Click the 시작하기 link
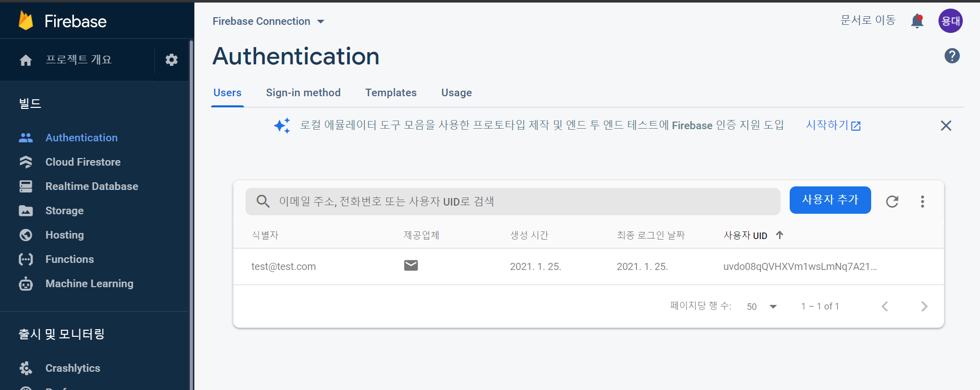 click(x=833, y=125)
